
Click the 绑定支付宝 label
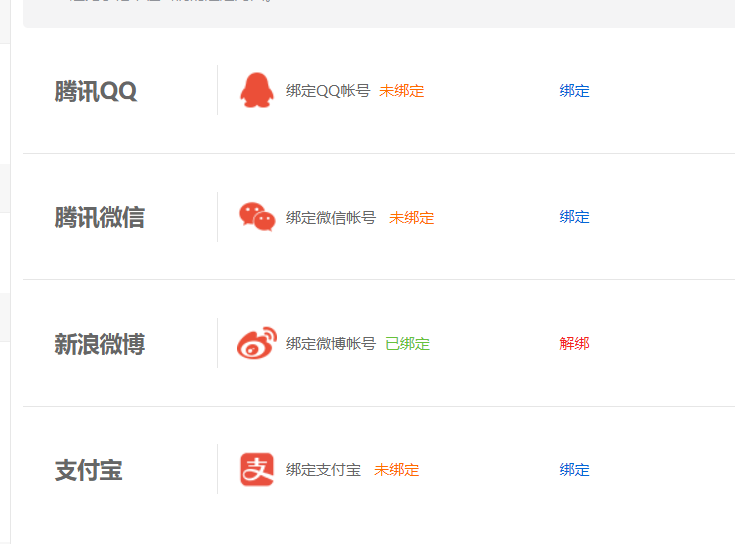pyautogui.click(x=323, y=470)
